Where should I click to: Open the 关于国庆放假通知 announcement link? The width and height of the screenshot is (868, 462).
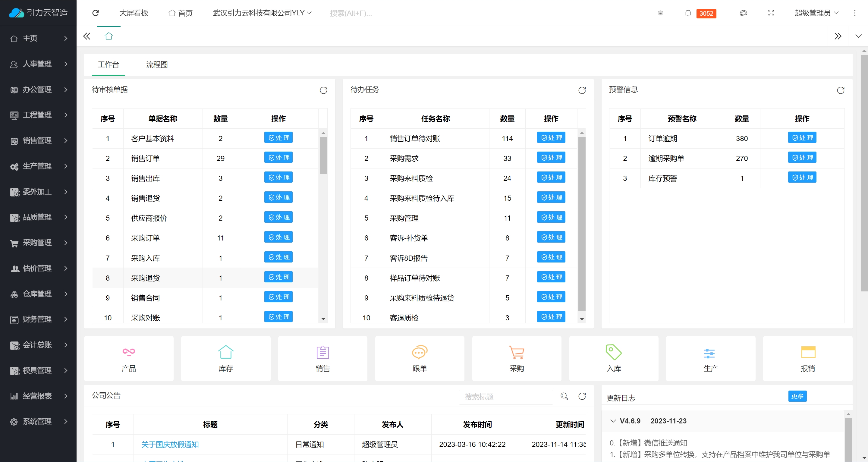coord(170,444)
